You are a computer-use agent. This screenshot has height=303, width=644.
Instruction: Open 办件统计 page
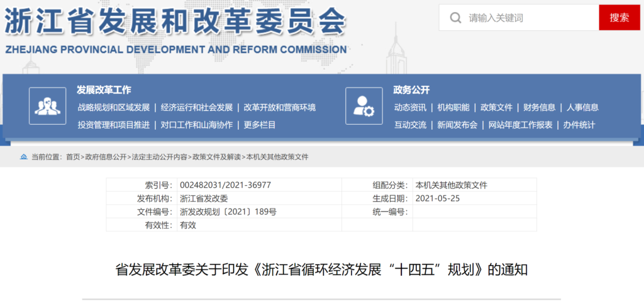click(x=579, y=125)
